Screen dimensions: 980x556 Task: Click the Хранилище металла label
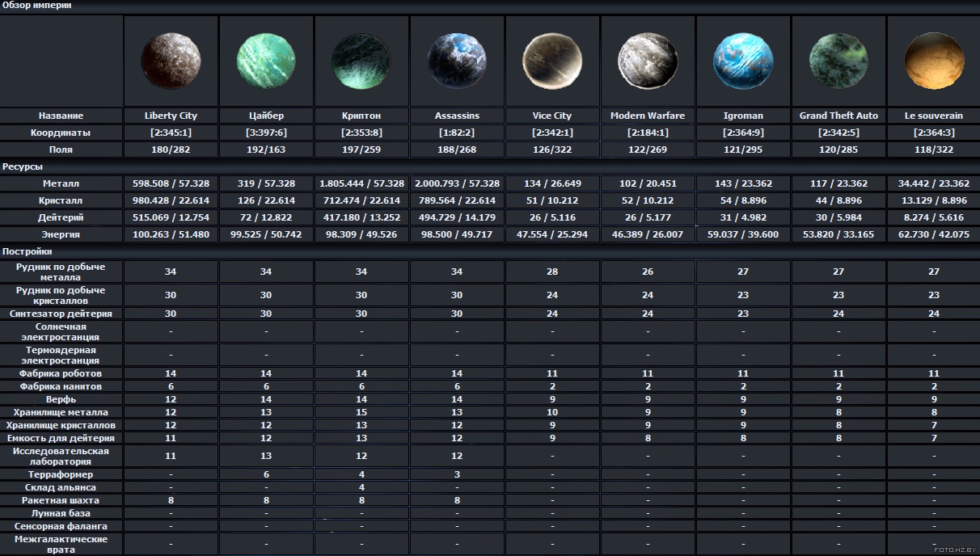[61, 412]
